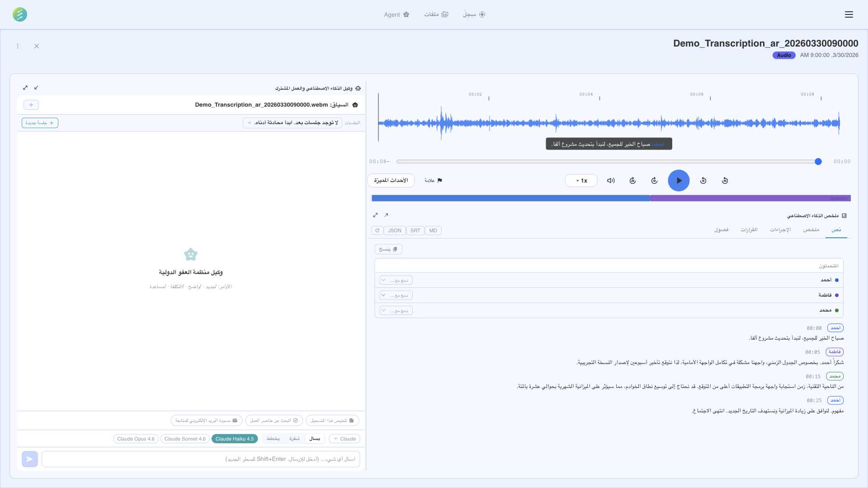Start a new session with جلسة جديدة
The image size is (868, 488).
pyautogui.click(x=40, y=122)
